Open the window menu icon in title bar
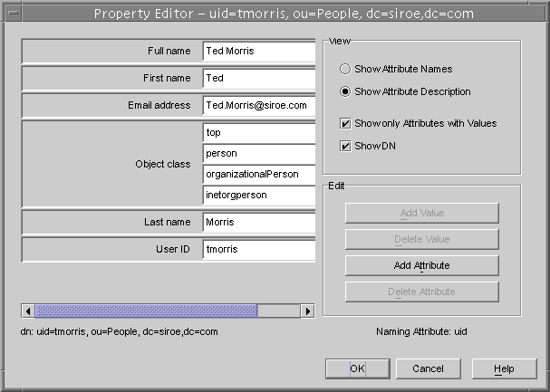Viewport: 550px width, 392px height. click(x=14, y=14)
